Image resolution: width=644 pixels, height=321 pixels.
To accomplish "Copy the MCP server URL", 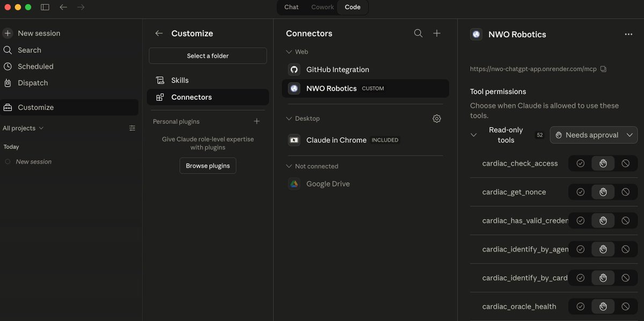I will (603, 69).
